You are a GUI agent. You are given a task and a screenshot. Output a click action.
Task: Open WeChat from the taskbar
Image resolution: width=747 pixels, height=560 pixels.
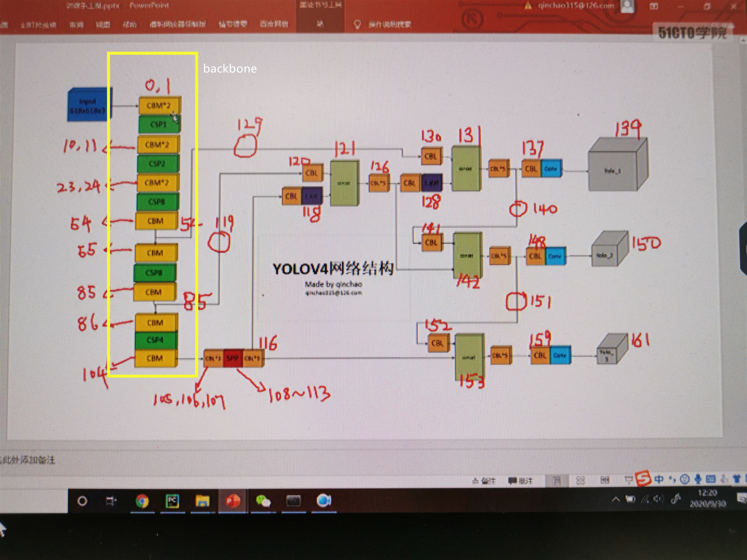(x=263, y=501)
